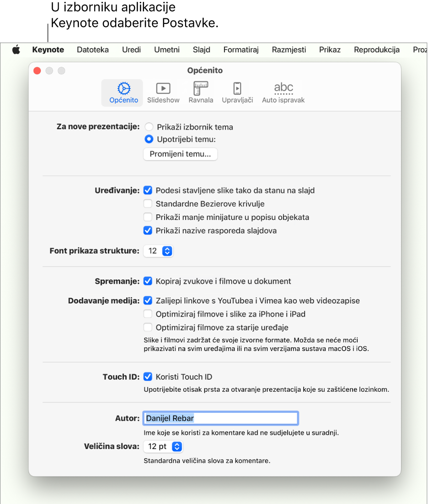Enable Standardne Bezierove krivulje checkbox
The image size is (428, 504).
click(148, 204)
